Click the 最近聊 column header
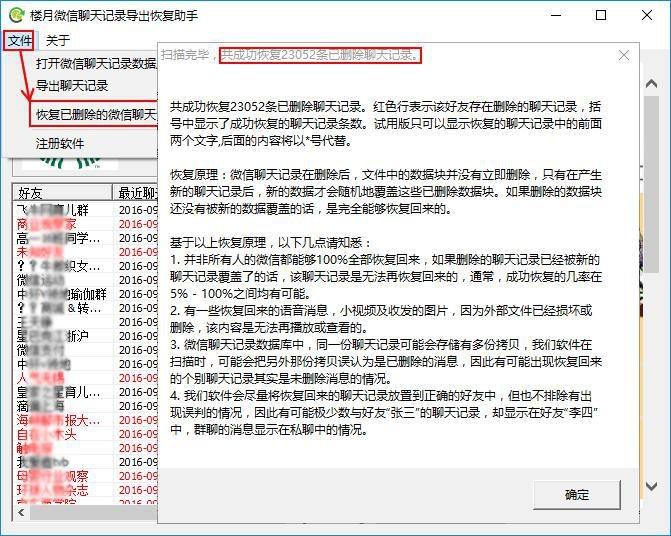Screen dimensions: 671x536 pyautogui.click(x=136, y=193)
